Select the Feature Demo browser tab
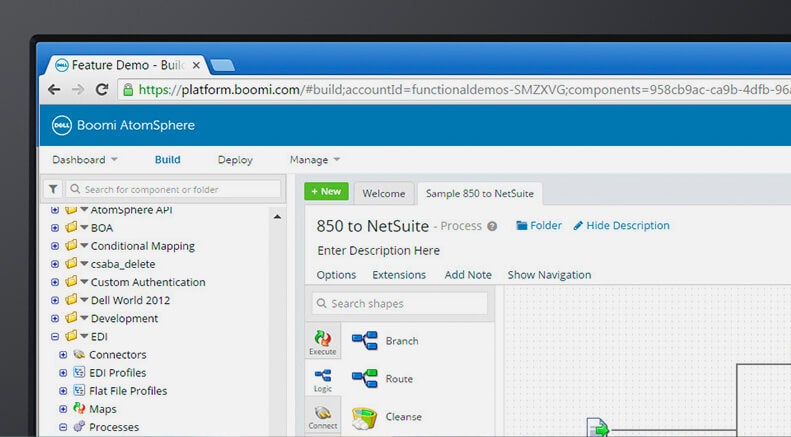The width and height of the screenshot is (791, 437). 128,66
